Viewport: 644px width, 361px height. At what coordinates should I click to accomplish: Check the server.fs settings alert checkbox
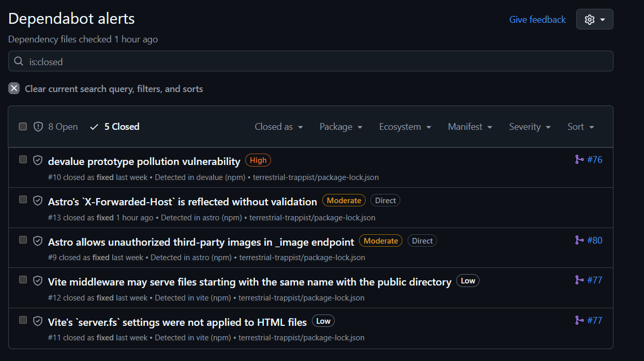point(23,320)
